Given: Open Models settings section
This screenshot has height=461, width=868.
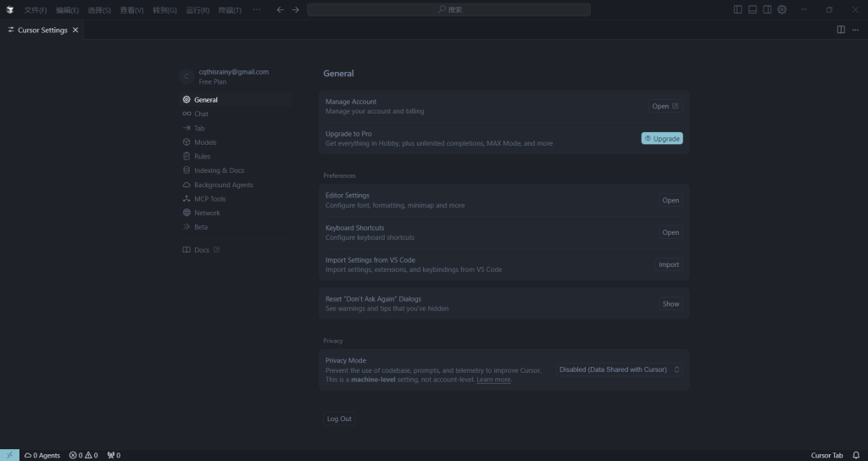Looking at the screenshot, I should 236,142.
